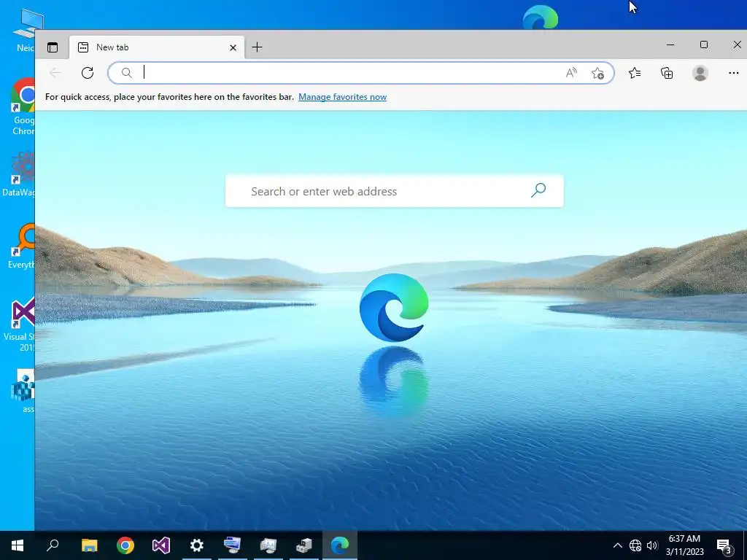Screen dimensions: 747x560
Task: Select Google Chrome desktop shortcut
Action: tap(23, 106)
